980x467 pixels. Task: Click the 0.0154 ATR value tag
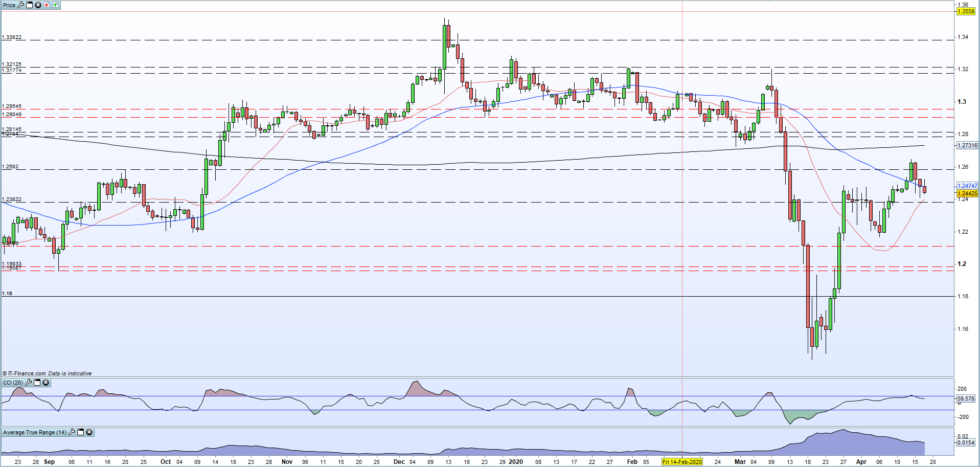click(x=966, y=442)
